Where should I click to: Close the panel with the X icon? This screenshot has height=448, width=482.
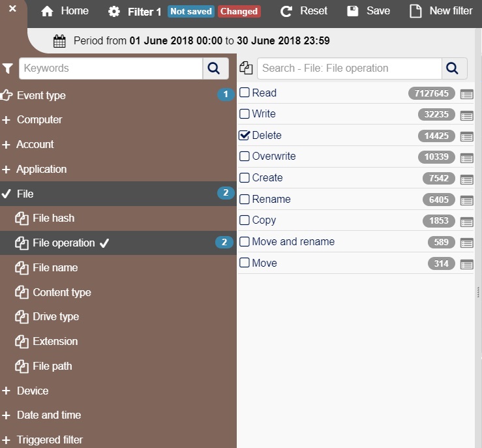(x=12, y=9)
